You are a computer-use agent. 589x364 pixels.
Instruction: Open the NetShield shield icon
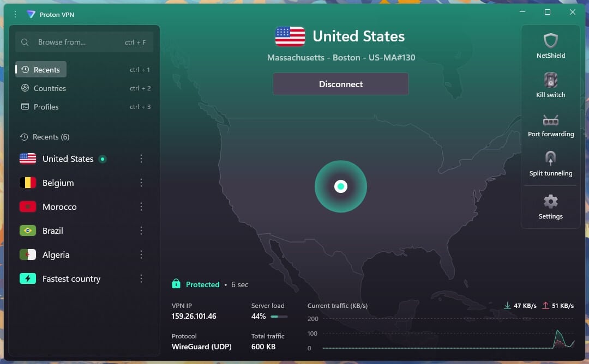550,40
